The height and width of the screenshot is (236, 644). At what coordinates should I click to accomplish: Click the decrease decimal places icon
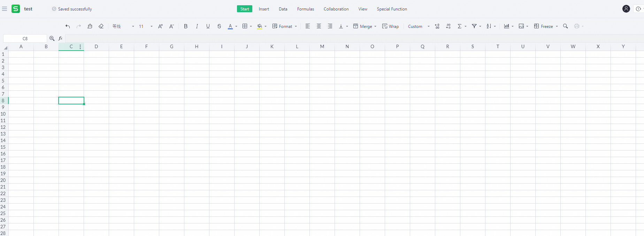coord(449,26)
